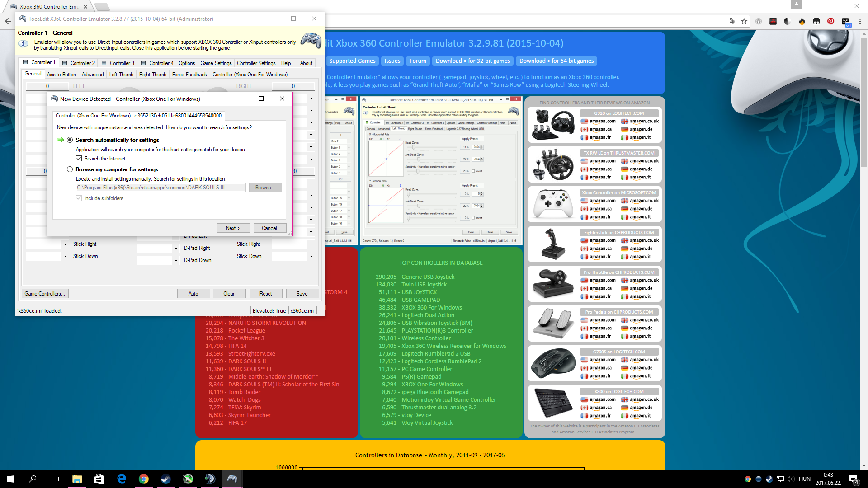This screenshot has height=488, width=868.
Task: Expand the Stick Right dropdown arrow
Action: 65,244
